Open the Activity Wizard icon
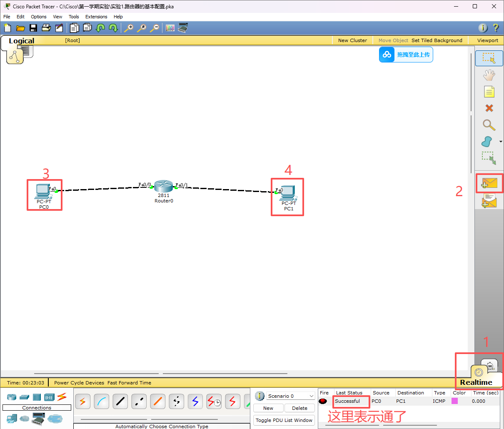 (x=59, y=28)
